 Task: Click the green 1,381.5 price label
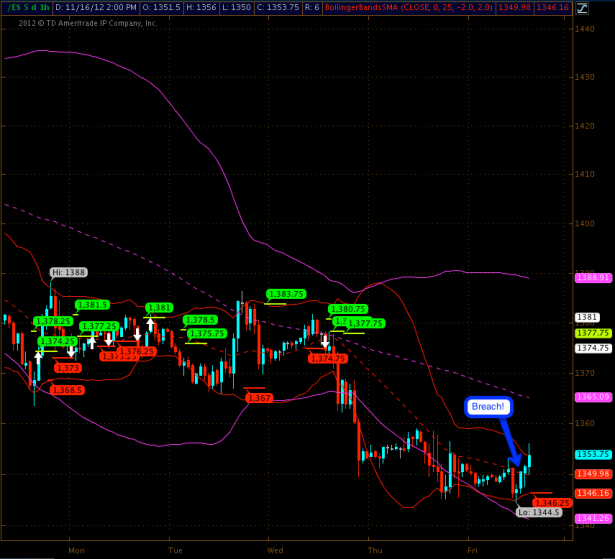point(92,304)
